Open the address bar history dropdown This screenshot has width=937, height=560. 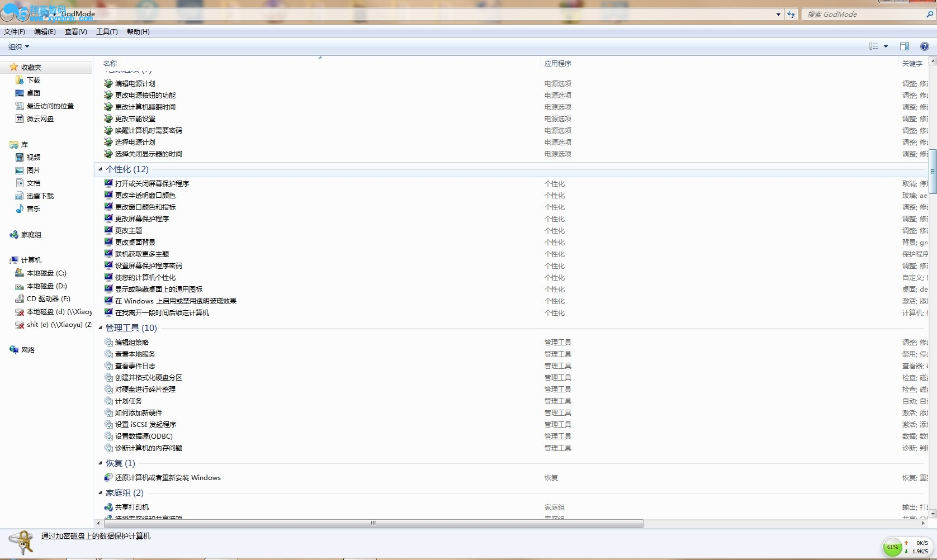(778, 15)
